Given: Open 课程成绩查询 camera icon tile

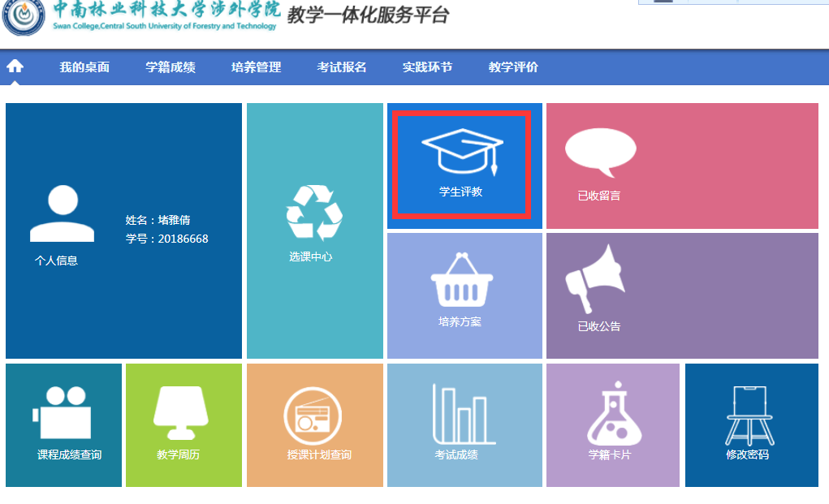Looking at the screenshot, I should [59, 412].
